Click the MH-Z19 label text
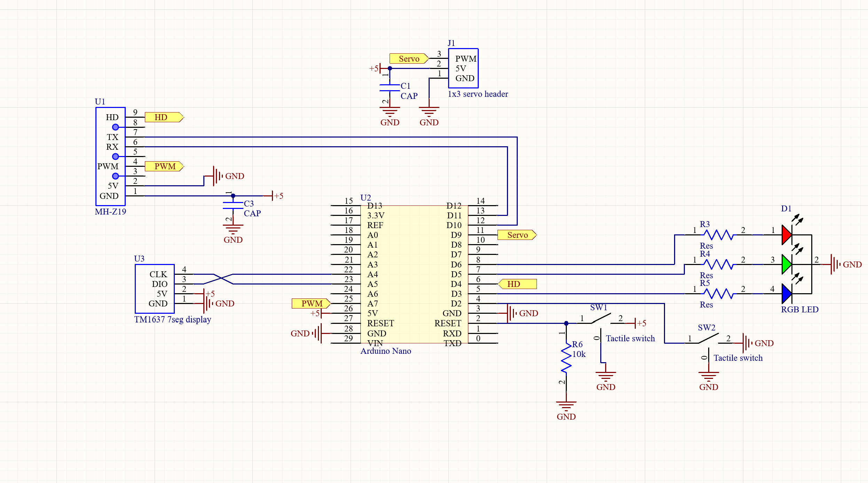Screen dimensions: 868x483 pos(110,211)
